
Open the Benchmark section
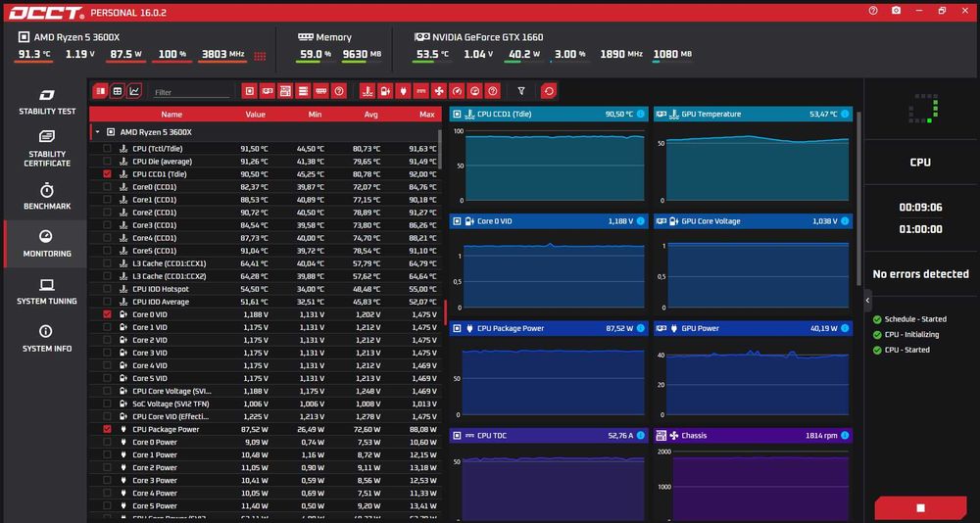pos(47,196)
